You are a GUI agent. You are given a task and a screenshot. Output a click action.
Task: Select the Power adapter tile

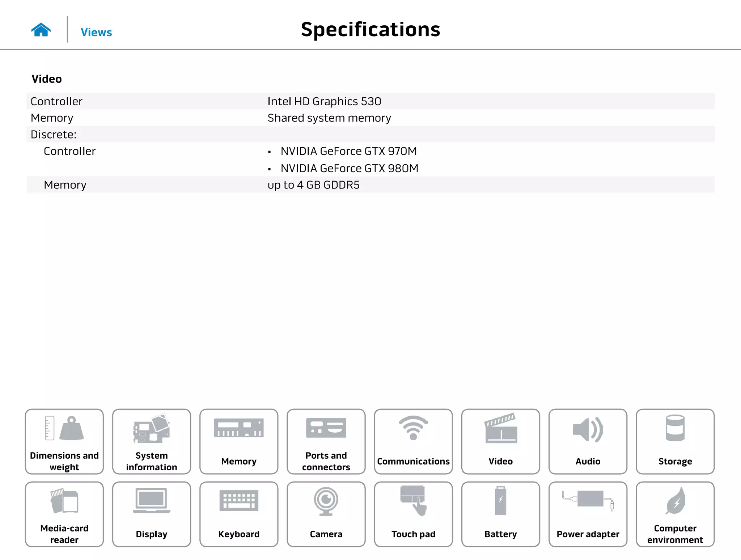(x=588, y=514)
